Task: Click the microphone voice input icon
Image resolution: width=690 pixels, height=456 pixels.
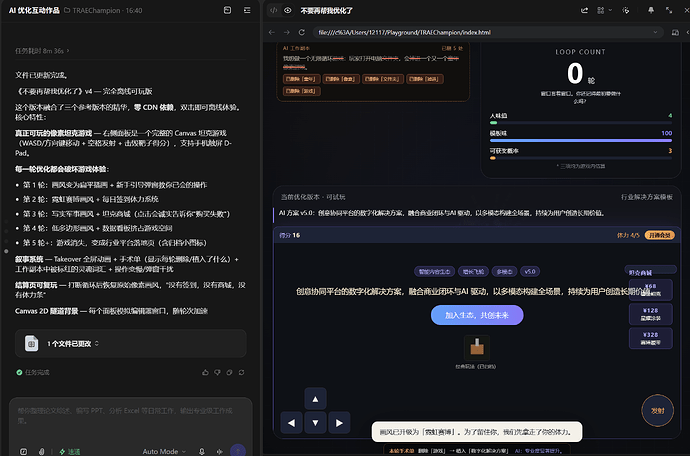Action: pyautogui.click(x=202, y=451)
